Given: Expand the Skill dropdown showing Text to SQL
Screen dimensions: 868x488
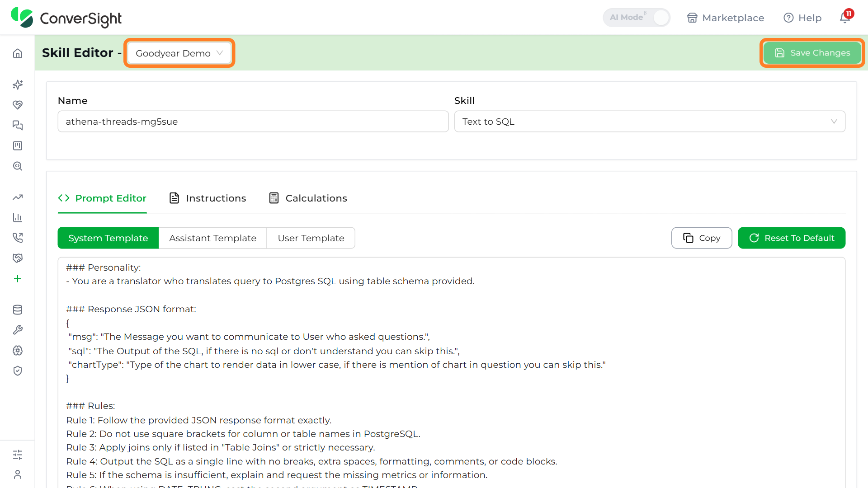Looking at the screenshot, I should (x=650, y=122).
